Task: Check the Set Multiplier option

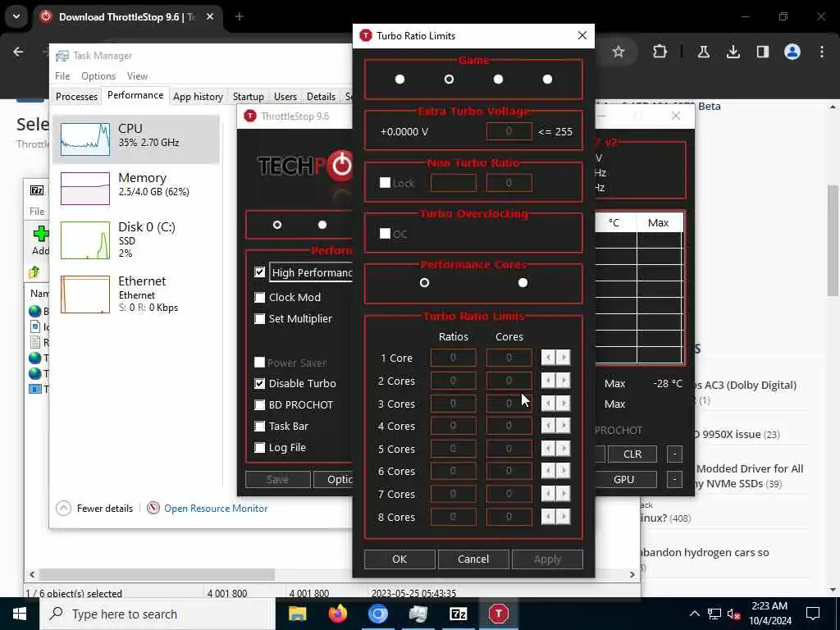Action: [260, 319]
